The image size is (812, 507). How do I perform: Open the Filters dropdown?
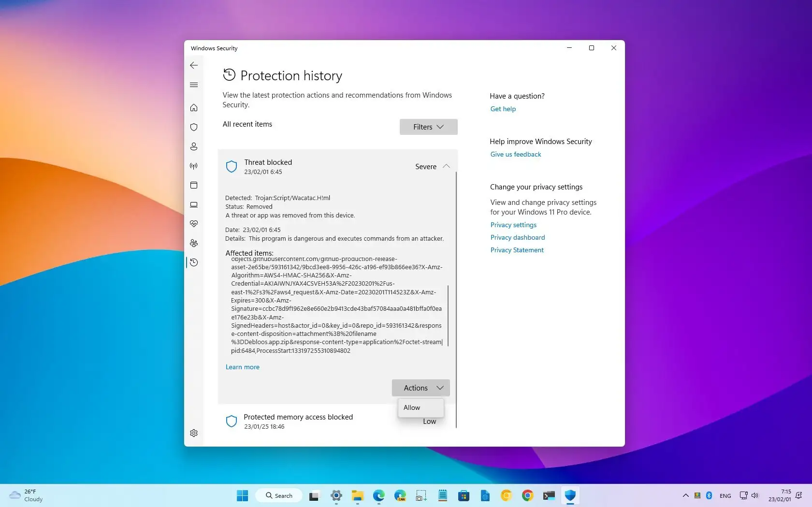click(427, 127)
